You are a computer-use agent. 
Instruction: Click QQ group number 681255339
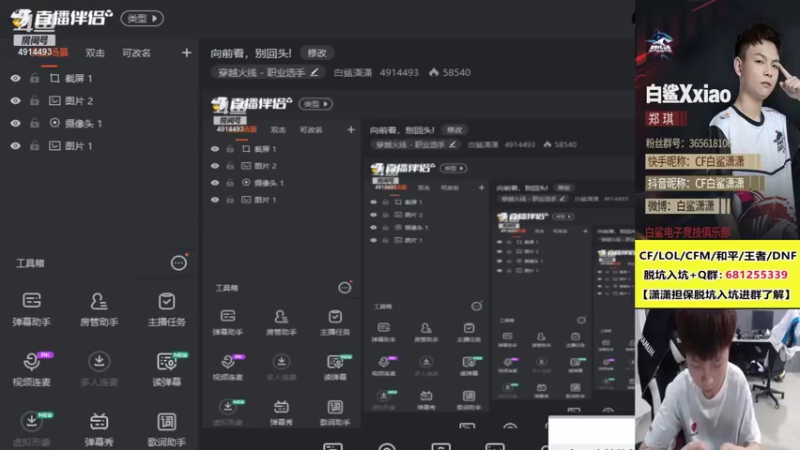click(756, 274)
